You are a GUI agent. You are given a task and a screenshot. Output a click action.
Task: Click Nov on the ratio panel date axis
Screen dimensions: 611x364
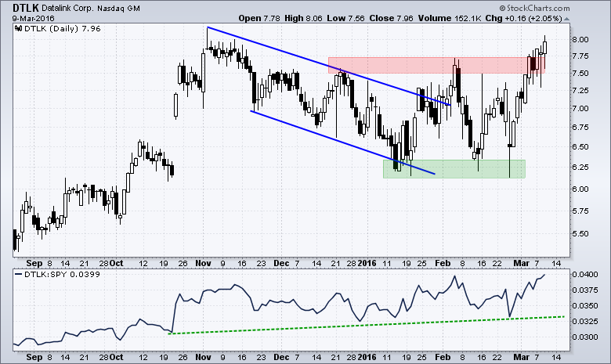[x=203, y=357]
